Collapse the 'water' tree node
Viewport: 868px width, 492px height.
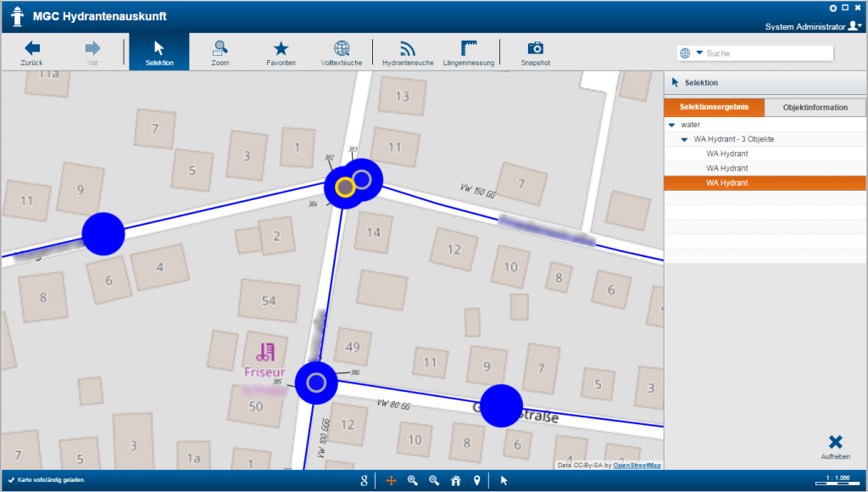(x=671, y=125)
